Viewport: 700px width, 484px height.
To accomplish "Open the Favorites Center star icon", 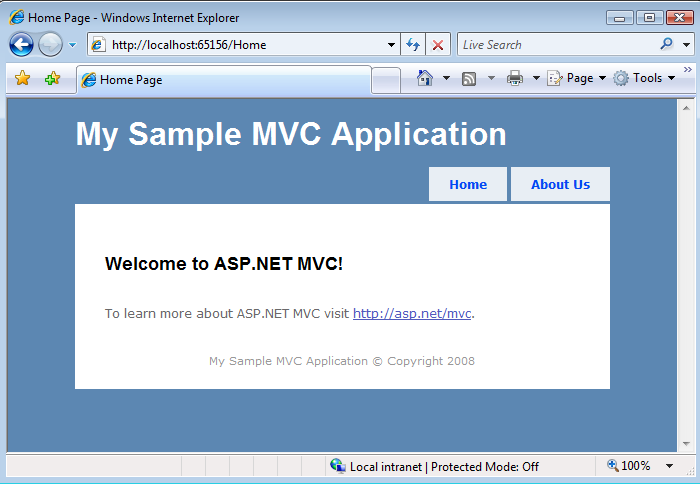I will tap(22, 79).
